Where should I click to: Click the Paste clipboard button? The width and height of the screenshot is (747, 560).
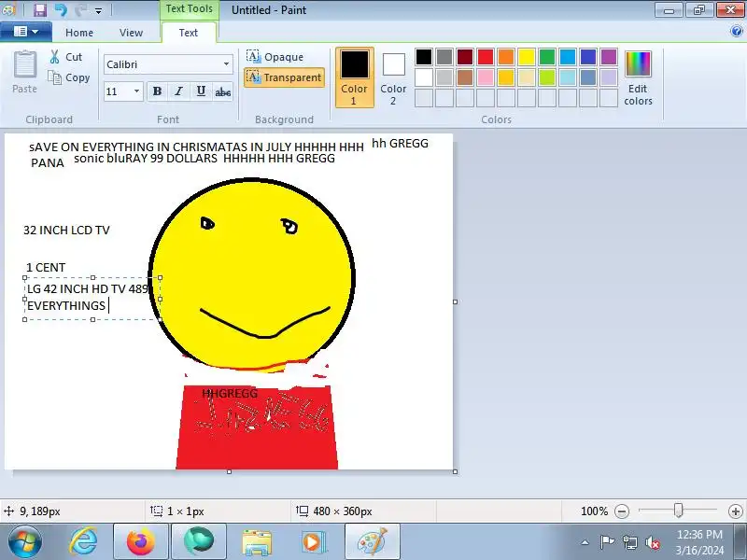[x=25, y=72]
